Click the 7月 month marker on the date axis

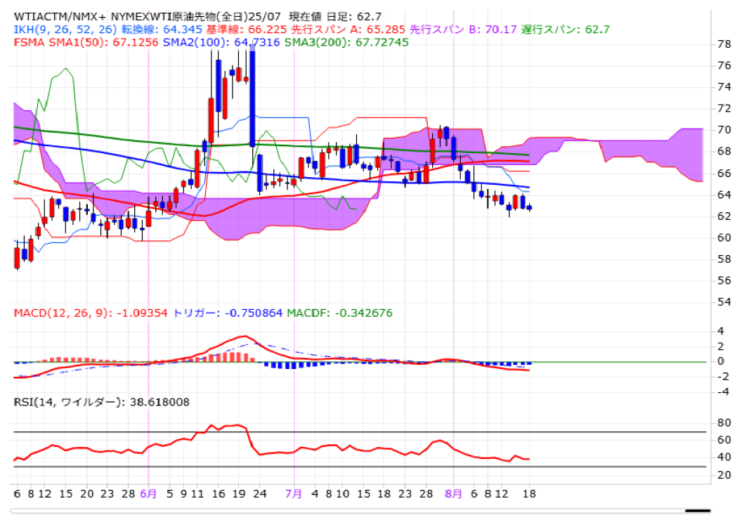click(294, 494)
